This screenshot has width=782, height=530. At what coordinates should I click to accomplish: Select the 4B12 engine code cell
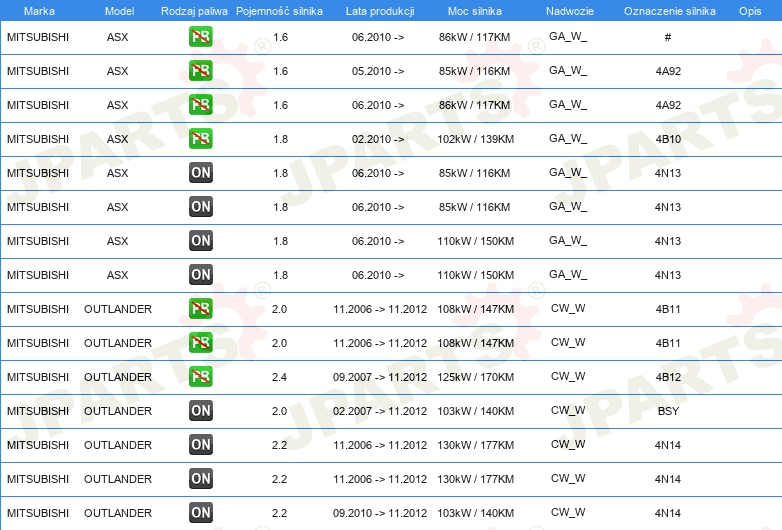pyautogui.click(x=668, y=377)
